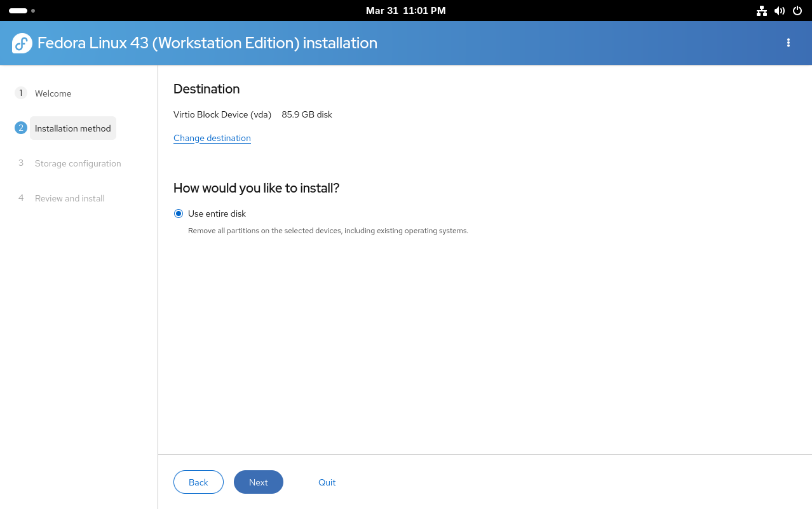
Task: Open the Activities pill in top bar
Action: tap(22, 11)
